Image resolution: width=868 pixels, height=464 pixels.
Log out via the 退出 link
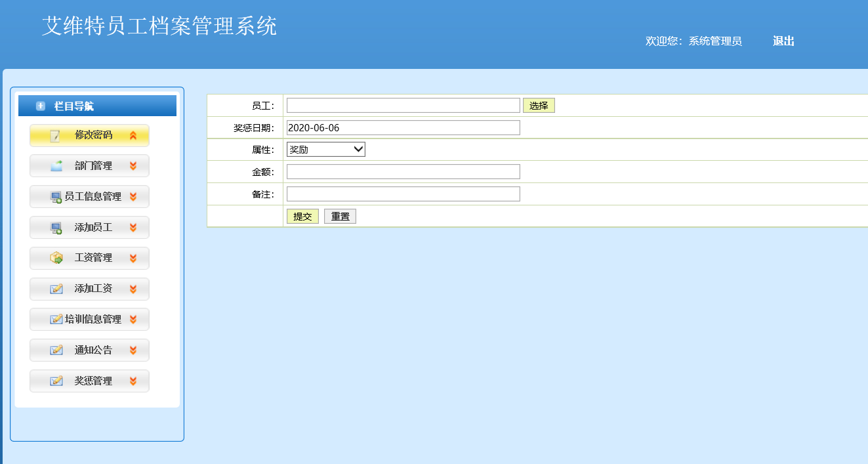coord(783,41)
